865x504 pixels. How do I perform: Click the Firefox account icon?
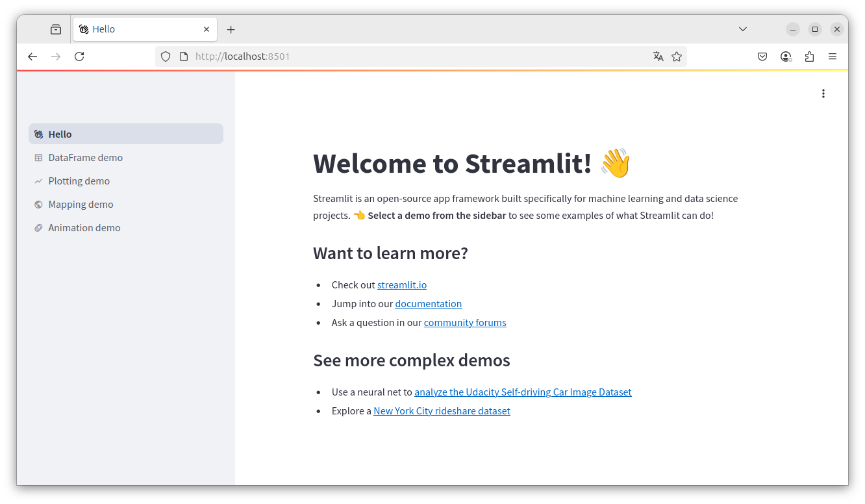(x=786, y=57)
